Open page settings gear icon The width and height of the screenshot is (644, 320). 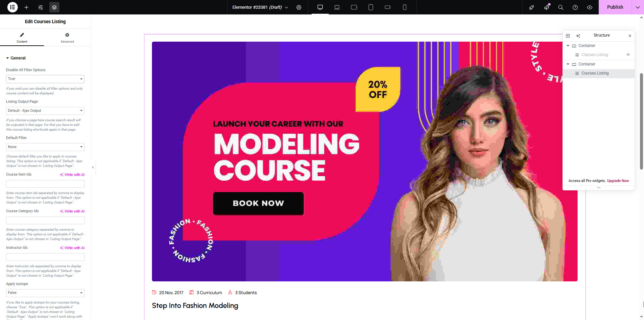[299, 7]
